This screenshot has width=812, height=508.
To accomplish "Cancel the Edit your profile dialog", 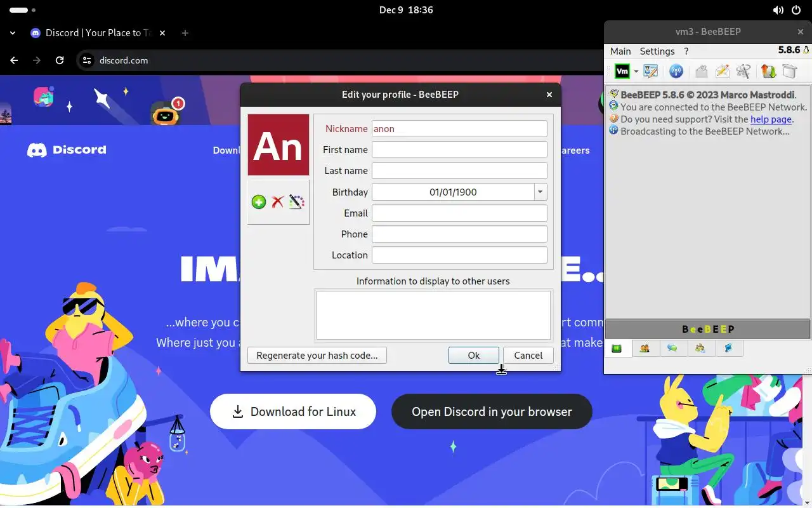I will click(x=528, y=356).
